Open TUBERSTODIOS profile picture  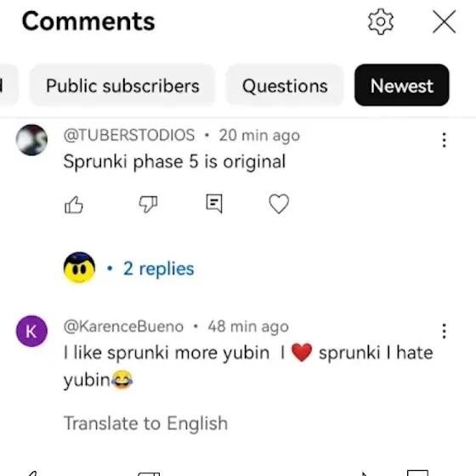point(31,140)
